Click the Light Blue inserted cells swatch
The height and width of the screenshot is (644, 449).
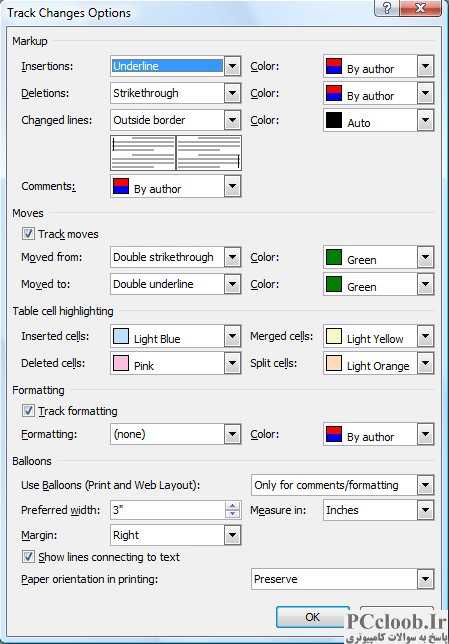click(121, 336)
